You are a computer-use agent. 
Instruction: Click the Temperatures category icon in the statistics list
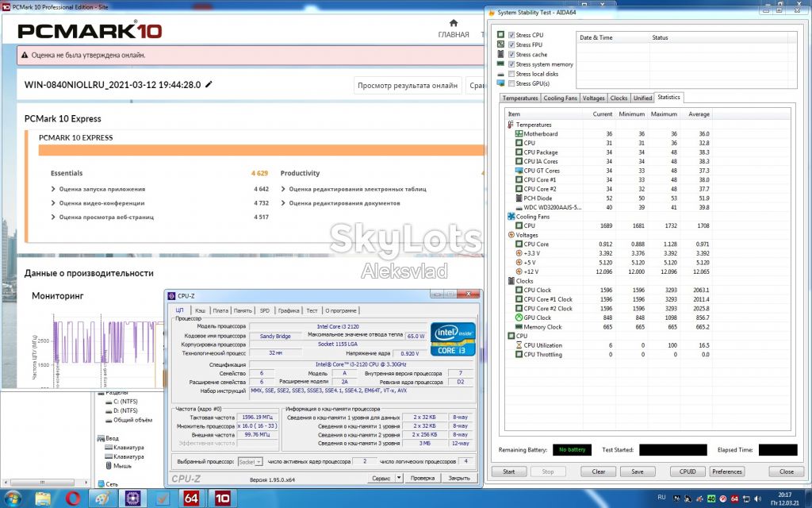point(511,125)
